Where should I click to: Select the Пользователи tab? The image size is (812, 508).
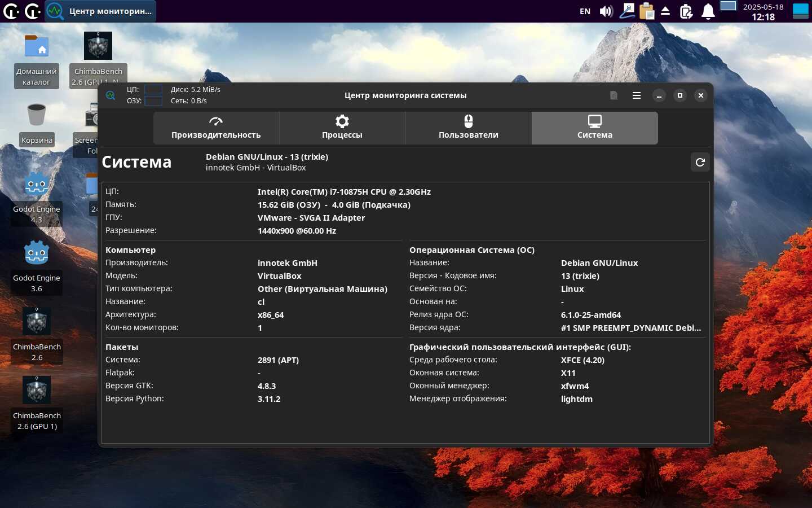coord(468,128)
